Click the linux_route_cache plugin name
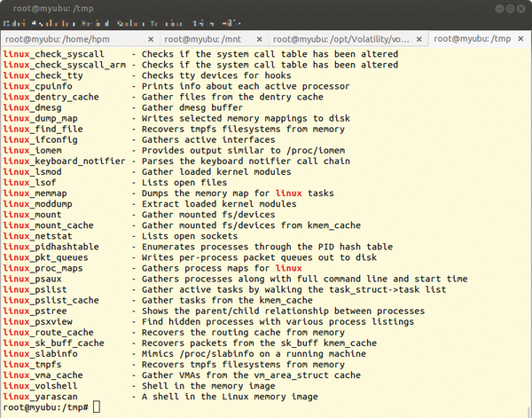Viewport: 532px width, 418px height. (x=48, y=332)
